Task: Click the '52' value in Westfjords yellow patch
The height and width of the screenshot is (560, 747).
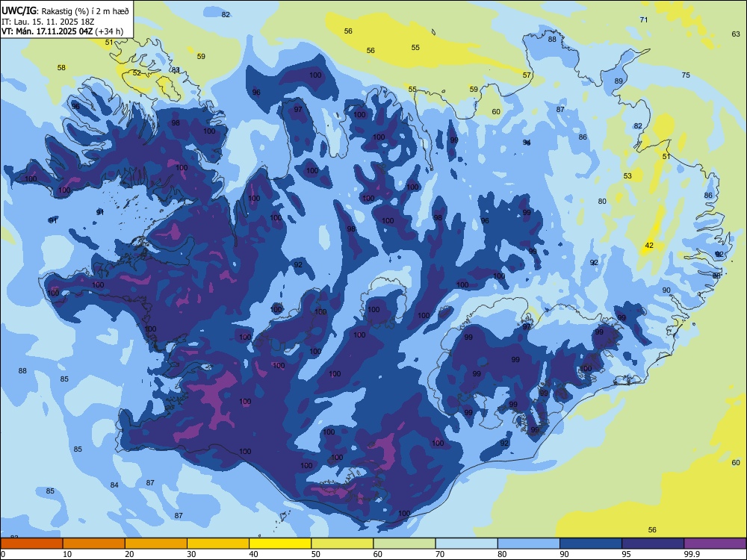Action: [137, 73]
